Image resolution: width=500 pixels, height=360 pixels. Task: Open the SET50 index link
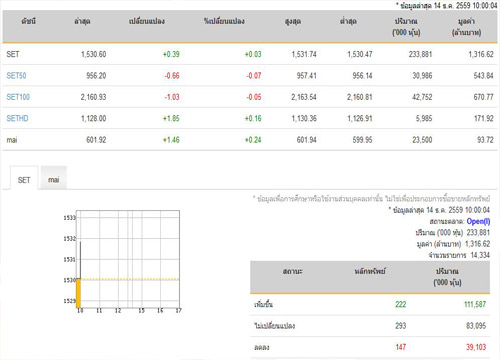click(16, 76)
